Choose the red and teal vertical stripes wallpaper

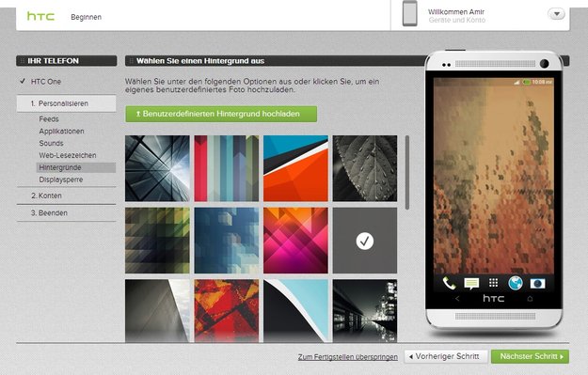227,168
